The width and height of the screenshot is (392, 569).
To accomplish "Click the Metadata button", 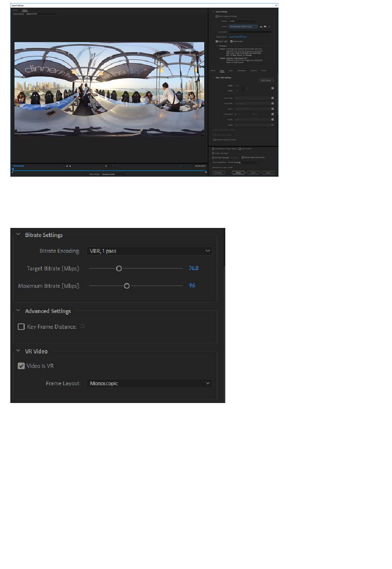I will (x=219, y=173).
